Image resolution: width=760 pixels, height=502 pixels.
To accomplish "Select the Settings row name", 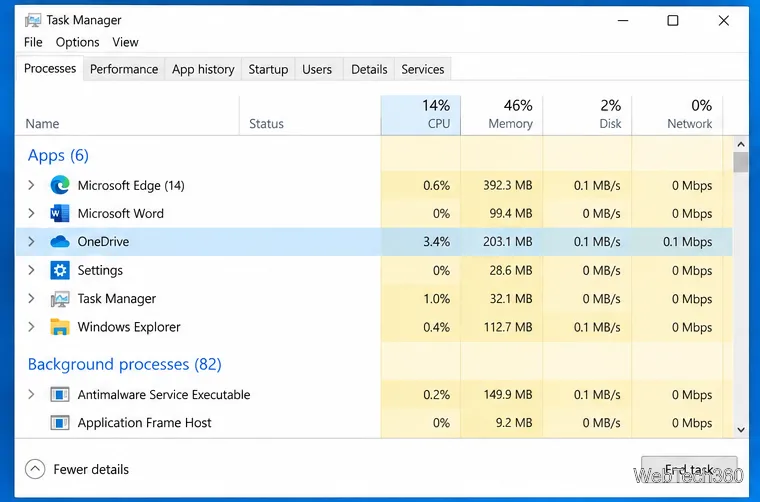I will [100, 270].
